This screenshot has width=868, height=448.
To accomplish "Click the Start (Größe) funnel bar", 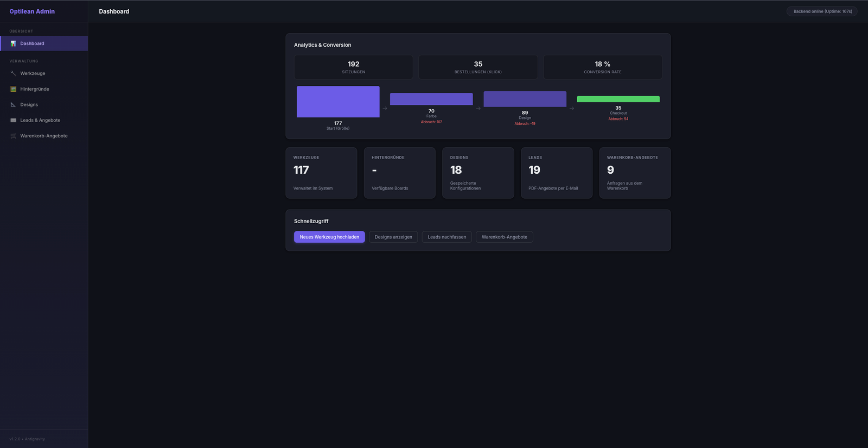I will 338,102.
